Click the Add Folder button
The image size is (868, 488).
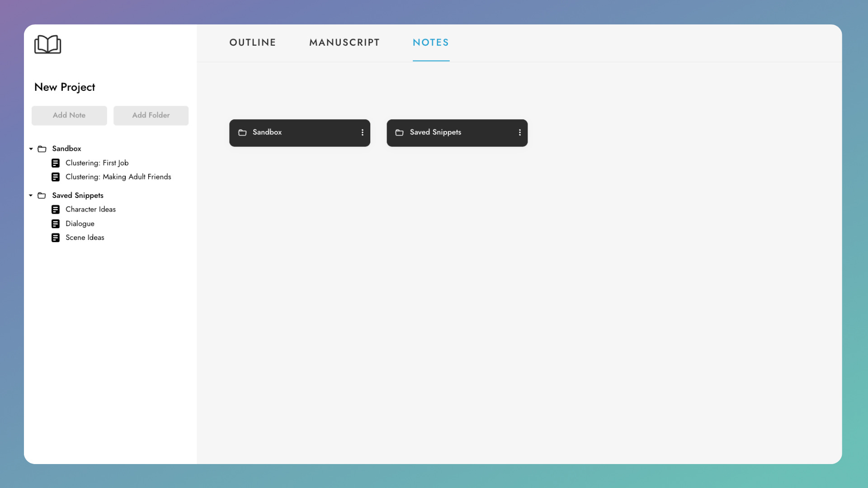coord(151,116)
